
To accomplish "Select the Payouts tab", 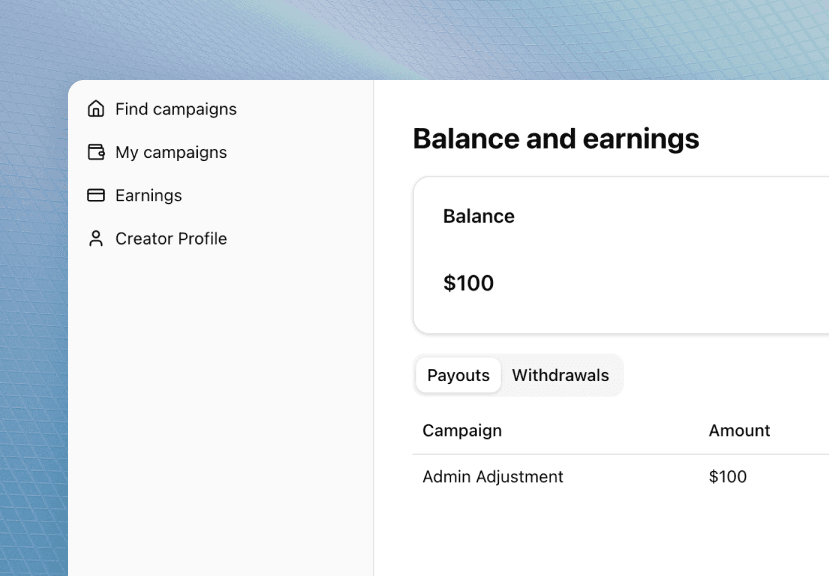I will tap(458, 375).
